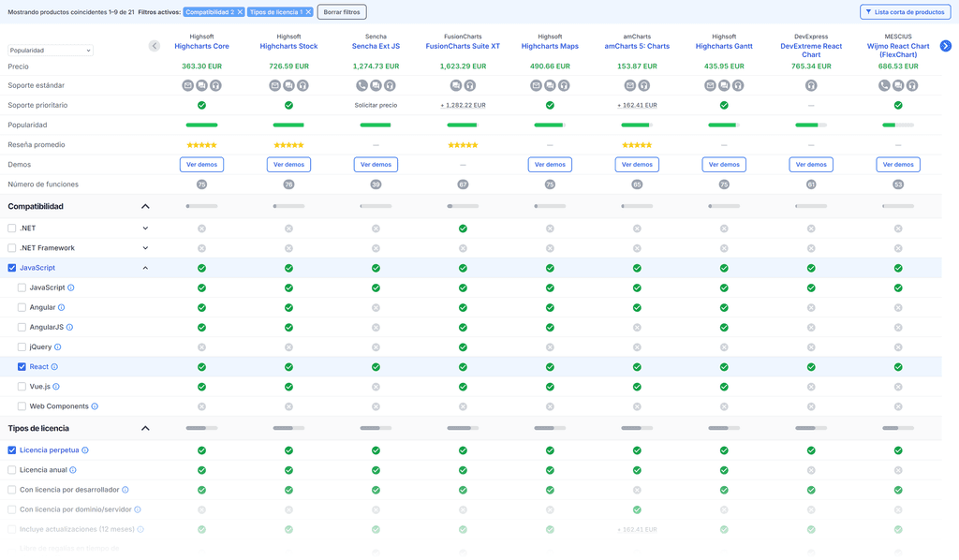This screenshot has width=959, height=560.
Task: Check the .NET Framework checkbox
Action: tap(11, 248)
